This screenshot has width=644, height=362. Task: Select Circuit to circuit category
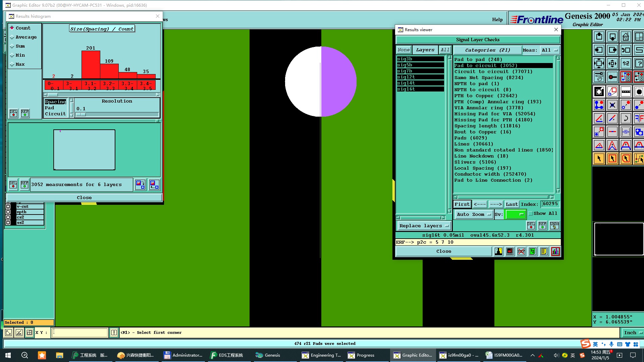coord(493,72)
